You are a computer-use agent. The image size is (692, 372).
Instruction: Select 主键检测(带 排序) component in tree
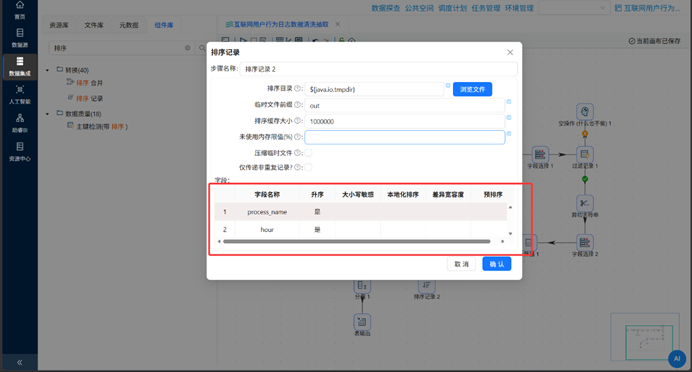coord(102,126)
